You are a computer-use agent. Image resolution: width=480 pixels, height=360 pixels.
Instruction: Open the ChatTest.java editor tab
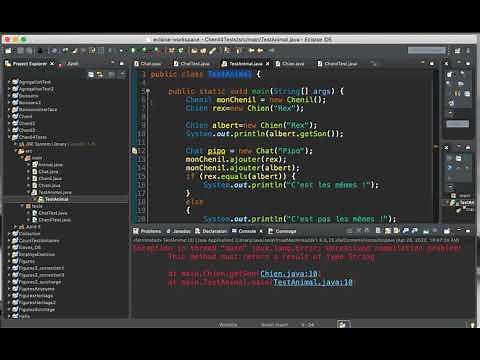click(192, 63)
